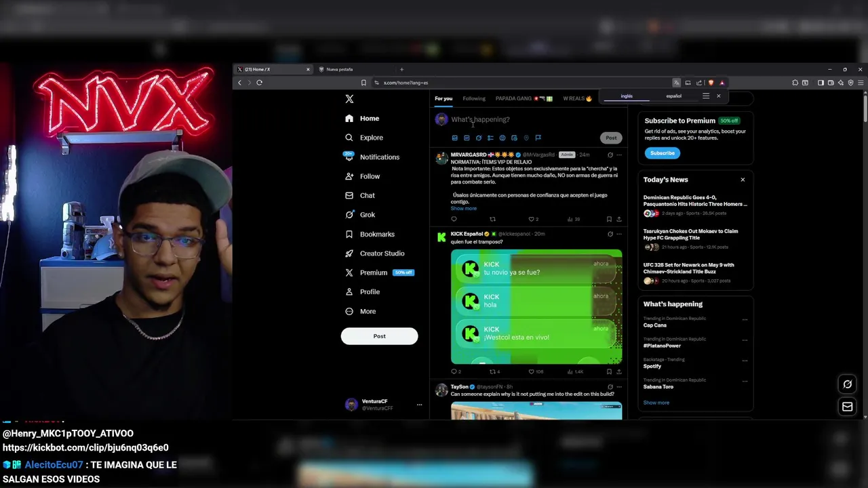Open Profile from the X sidebar

coord(362,291)
